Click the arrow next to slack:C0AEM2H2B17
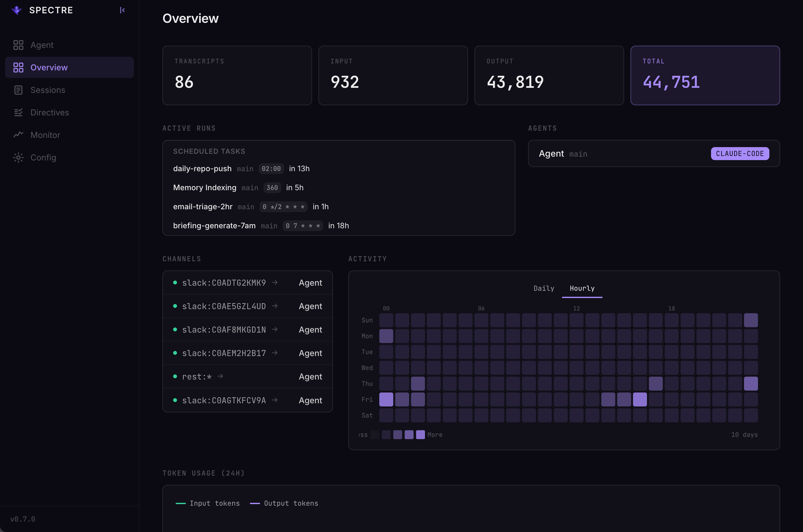The width and height of the screenshot is (803, 532). (275, 353)
